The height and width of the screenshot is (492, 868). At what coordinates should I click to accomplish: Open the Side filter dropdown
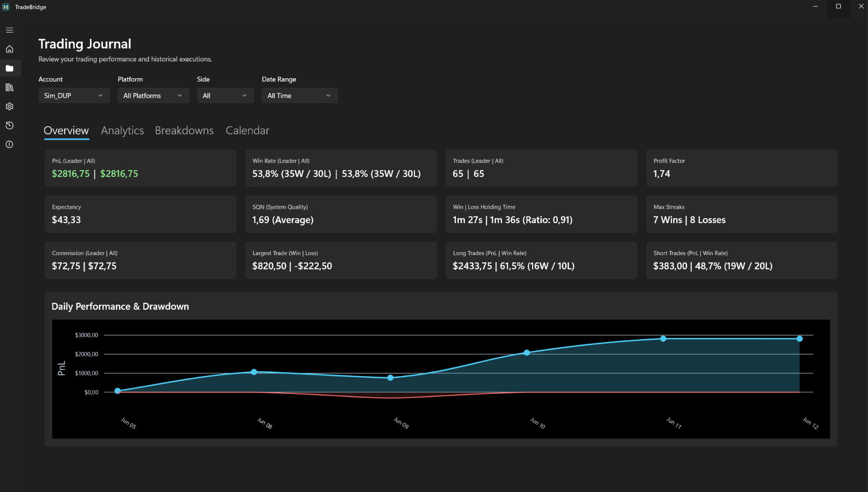point(225,95)
